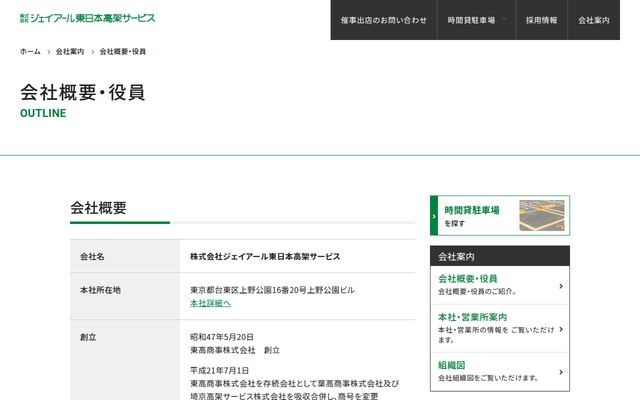Select 東高商事株式会社 創立 text
The image size is (640, 400).
click(235, 350)
